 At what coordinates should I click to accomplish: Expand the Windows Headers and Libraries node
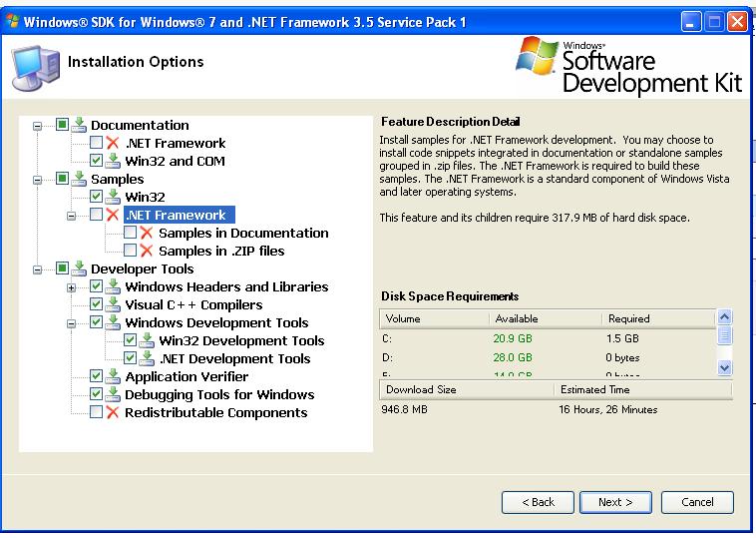pyautogui.click(x=71, y=288)
